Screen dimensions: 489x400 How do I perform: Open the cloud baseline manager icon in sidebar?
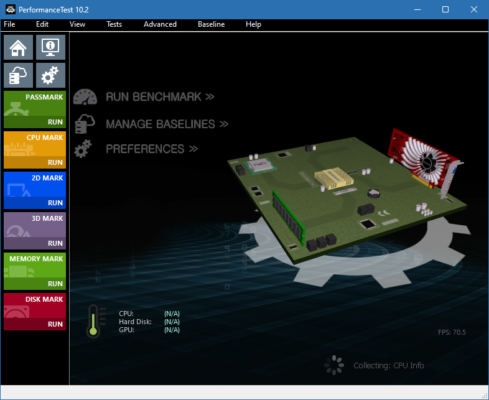[x=18, y=75]
